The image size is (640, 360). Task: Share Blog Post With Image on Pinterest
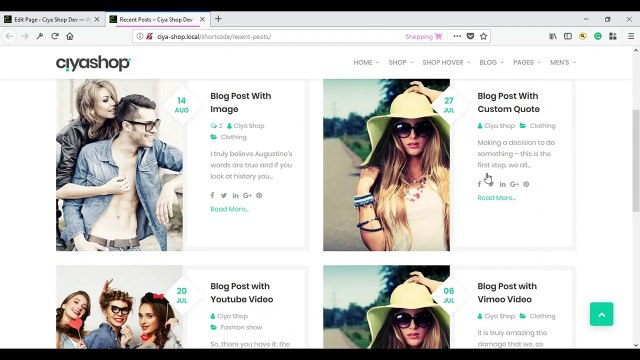click(x=259, y=196)
